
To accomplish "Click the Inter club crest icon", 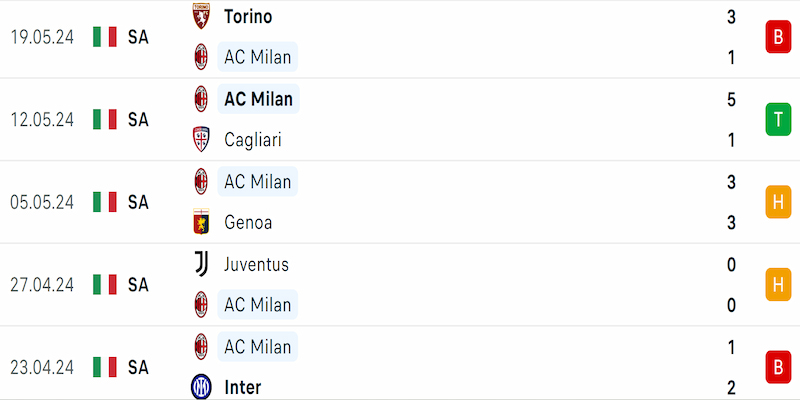I will pyautogui.click(x=201, y=387).
